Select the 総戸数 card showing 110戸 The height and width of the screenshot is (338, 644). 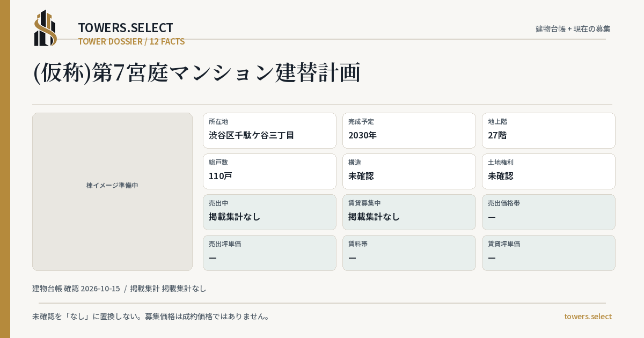tap(269, 171)
